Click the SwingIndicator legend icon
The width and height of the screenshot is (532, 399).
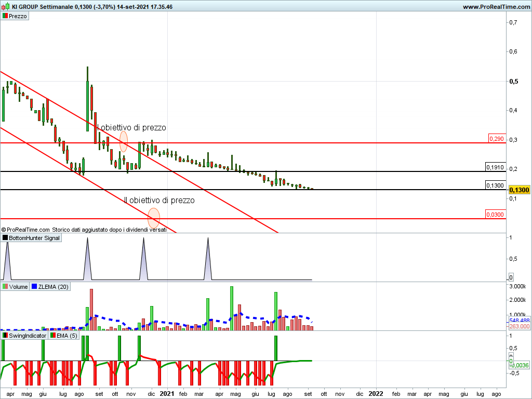point(5,336)
